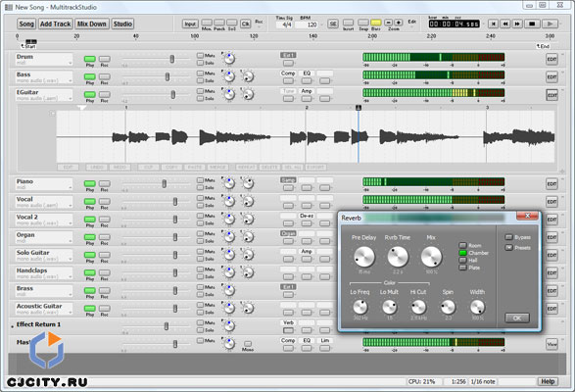Toggle the Punch button
The width and height of the screenshot is (575, 392).
tap(219, 23)
